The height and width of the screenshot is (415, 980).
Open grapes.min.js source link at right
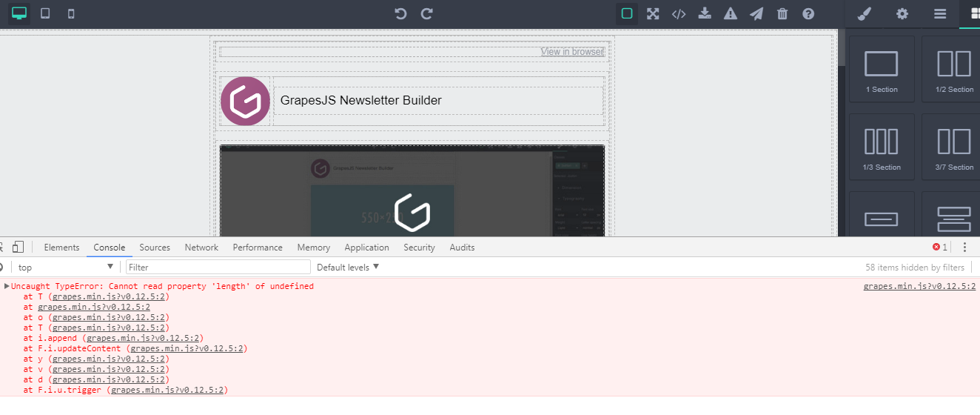coord(919,286)
